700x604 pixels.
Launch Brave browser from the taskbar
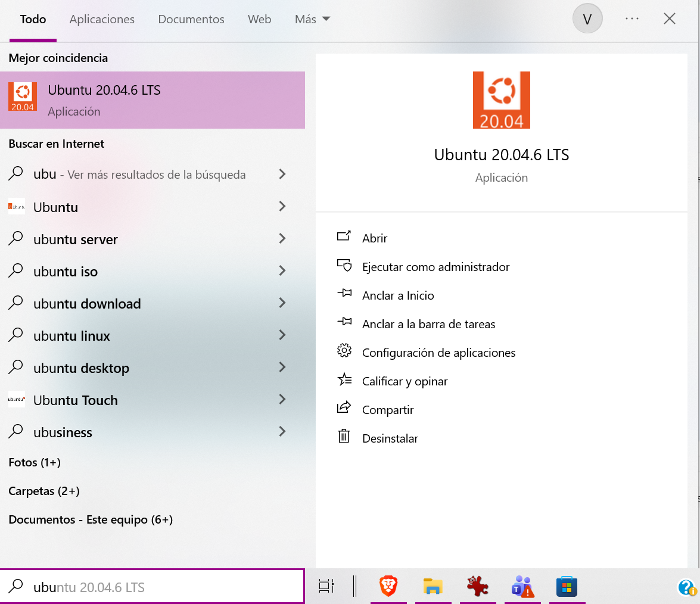388,586
